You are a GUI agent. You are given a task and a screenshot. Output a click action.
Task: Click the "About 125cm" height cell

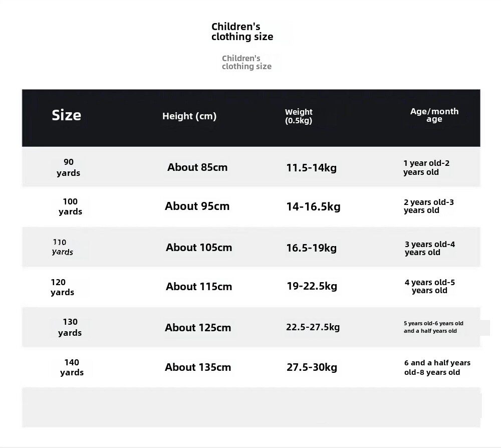198,328
